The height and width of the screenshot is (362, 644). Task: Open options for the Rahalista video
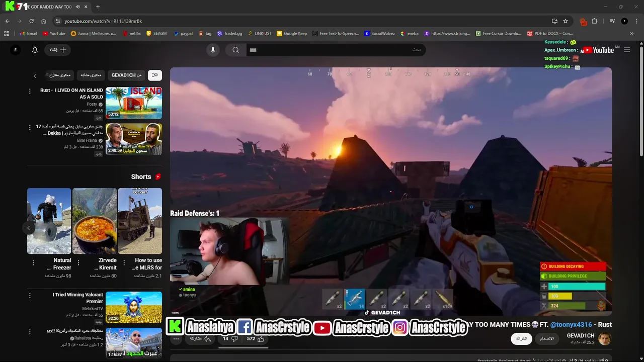click(30, 332)
